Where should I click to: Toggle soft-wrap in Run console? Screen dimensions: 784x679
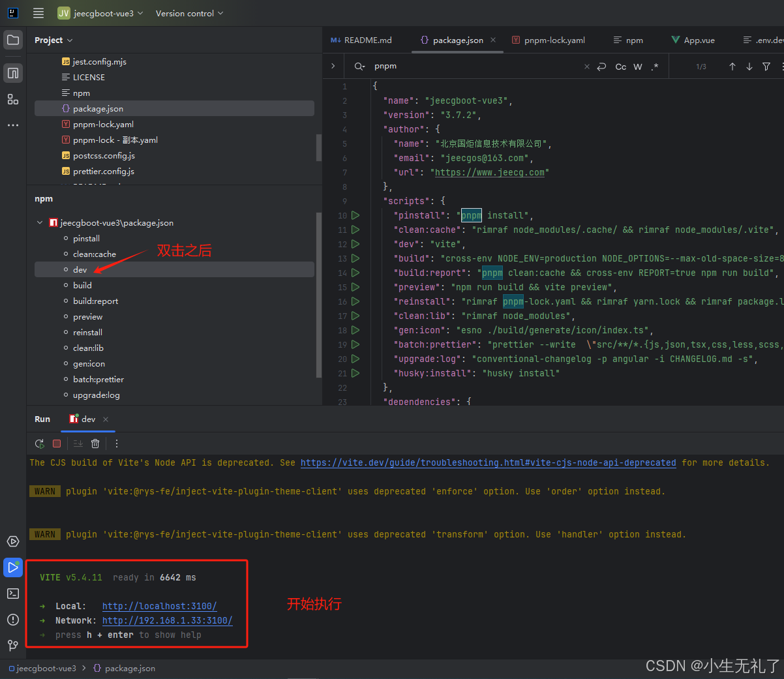click(78, 444)
